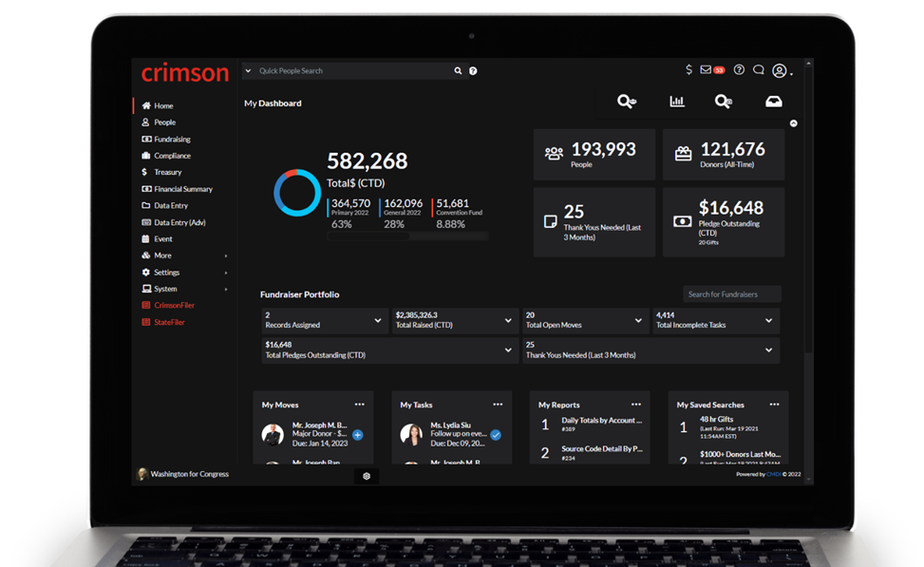The height and width of the screenshot is (567, 924).
Task: Open Mr. Joseph M. B... Major Donor move
Action: tap(319, 434)
